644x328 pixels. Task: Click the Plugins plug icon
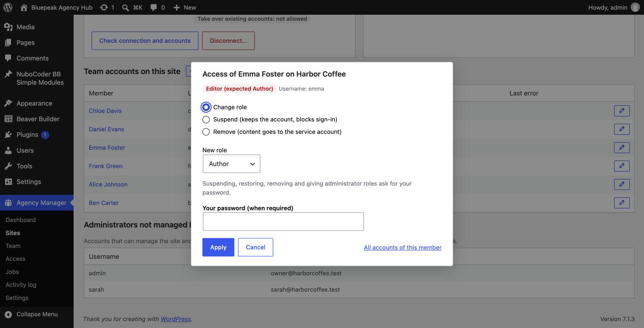(8, 135)
